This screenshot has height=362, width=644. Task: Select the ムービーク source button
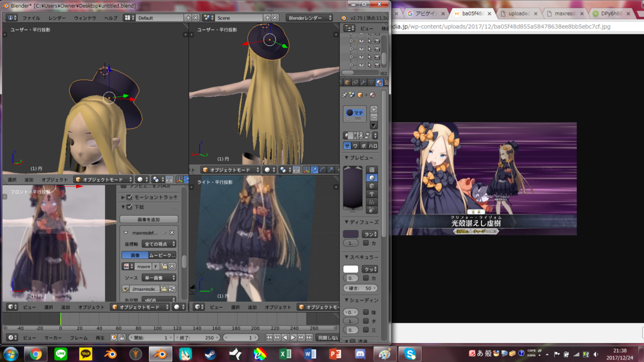[163, 255]
